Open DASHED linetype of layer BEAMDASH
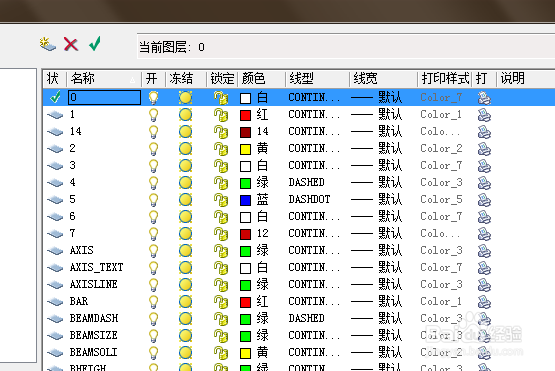This screenshot has height=371, width=555. pos(307,319)
